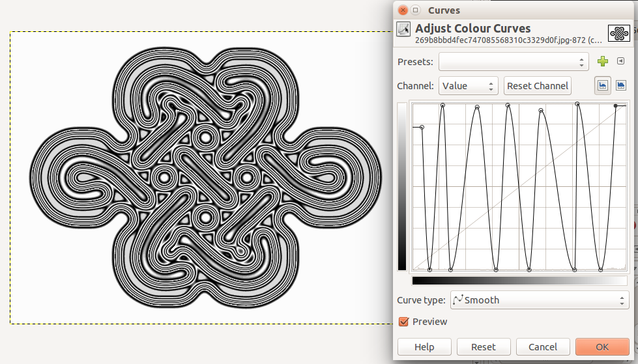Click the Reset Channel button
The image size is (638, 364).
point(538,86)
